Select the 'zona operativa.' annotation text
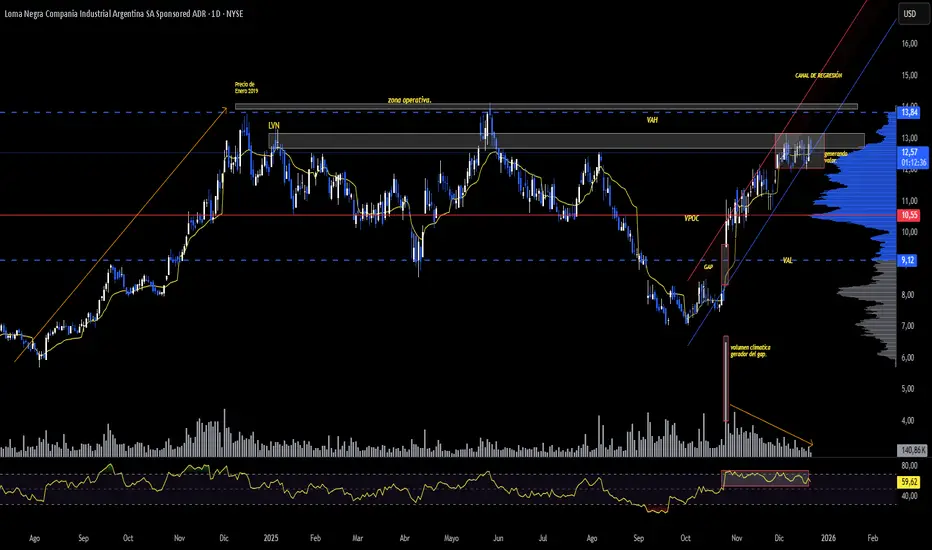 tap(410, 100)
